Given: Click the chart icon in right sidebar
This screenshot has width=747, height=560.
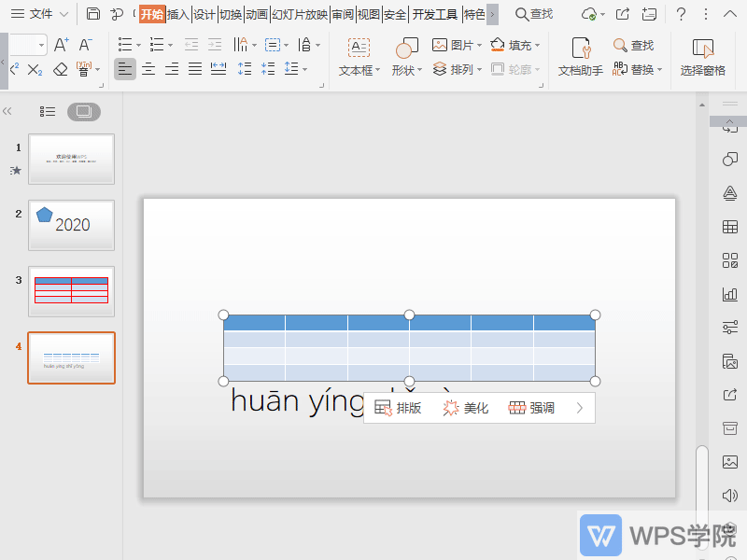Looking at the screenshot, I should pyautogui.click(x=730, y=294).
